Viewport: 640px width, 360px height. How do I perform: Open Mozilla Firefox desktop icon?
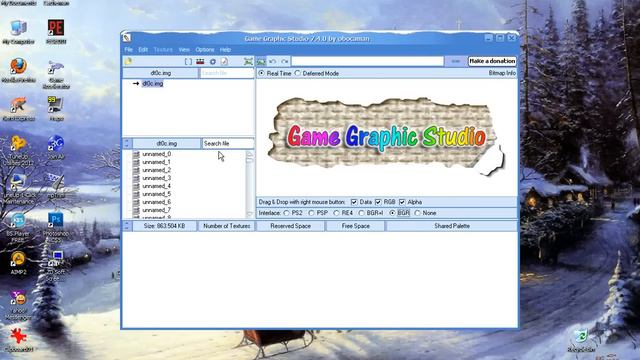click(x=18, y=70)
